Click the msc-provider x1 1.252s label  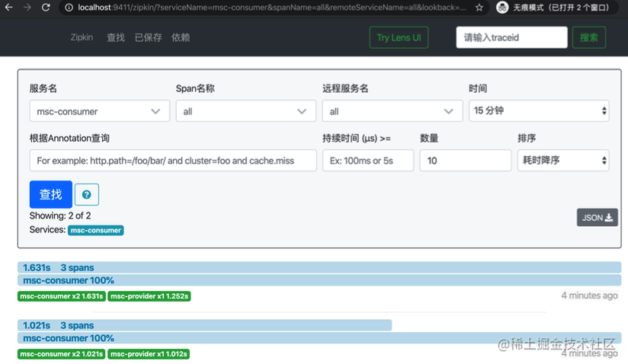[149, 296]
